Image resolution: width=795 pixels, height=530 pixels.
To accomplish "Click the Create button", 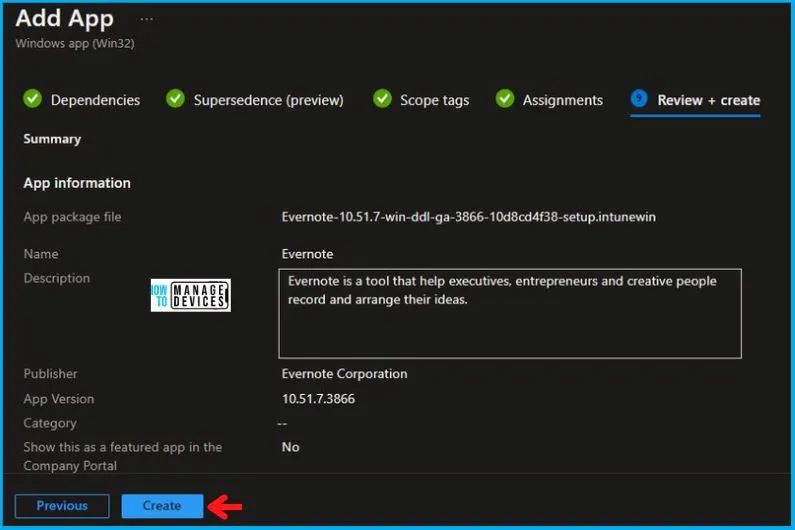I will (162, 506).
